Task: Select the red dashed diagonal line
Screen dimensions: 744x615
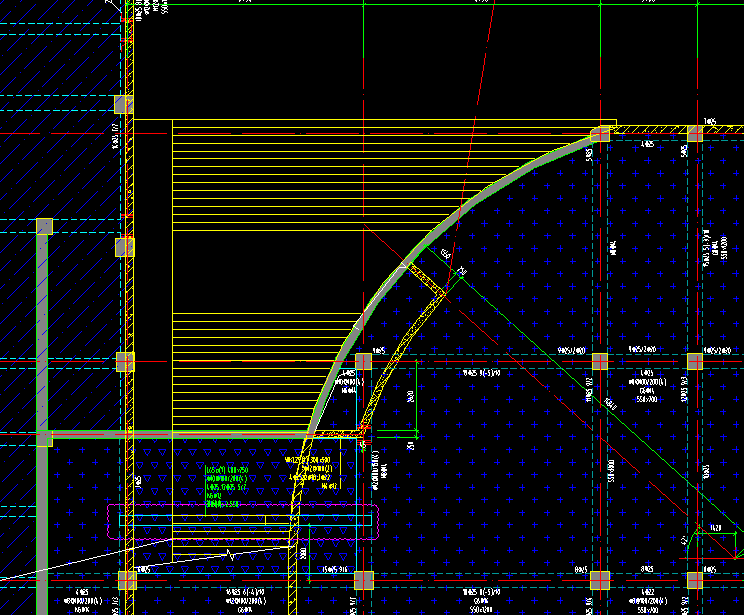Action: click(x=550, y=389)
